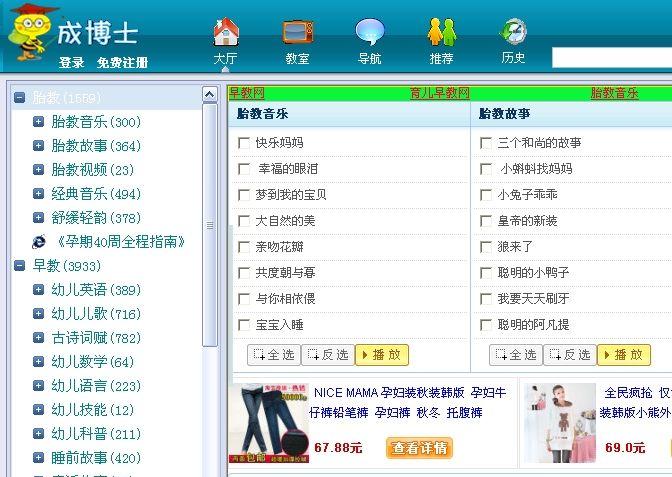Click the 查看详情 product button
Viewport: 672px width, 477px height.
tap(419, 448)
